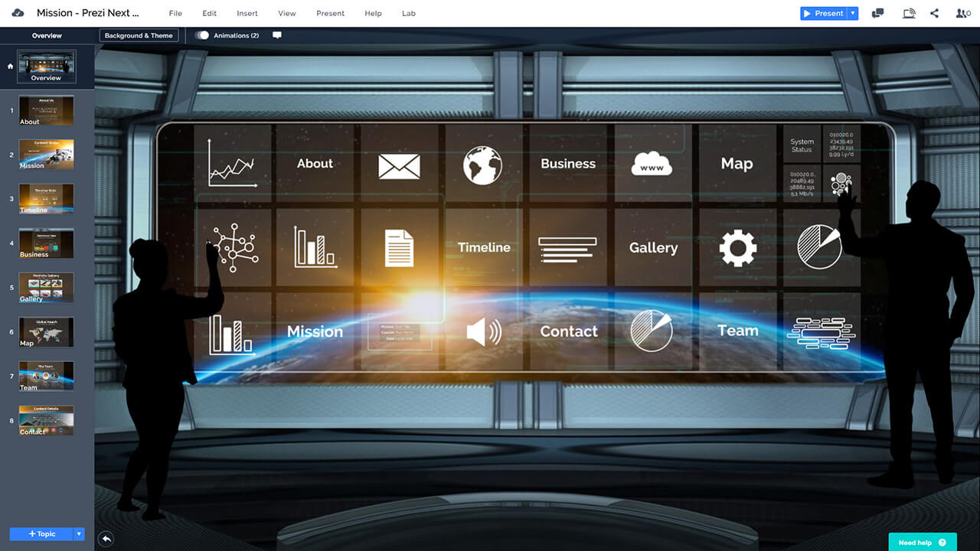Screen dimensions: 980x551
Task: Open the Lab menu
Action: tap(409, 14)
